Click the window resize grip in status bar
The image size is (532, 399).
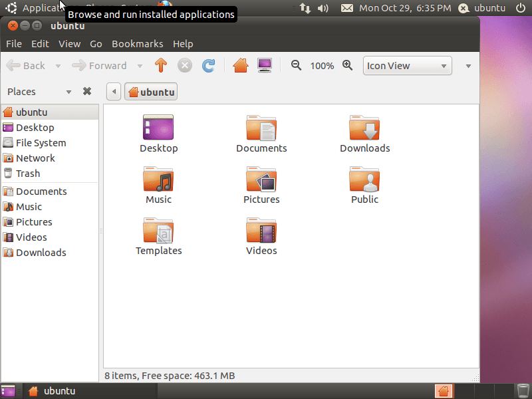[x=475, y=378]
